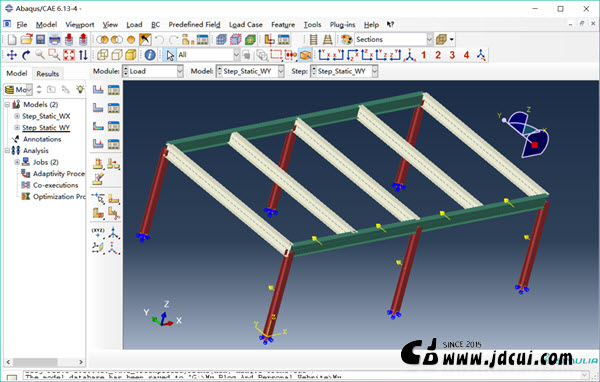600x382 pixels.
Task: Select the Rotate view tool
Action: point(26,55)
